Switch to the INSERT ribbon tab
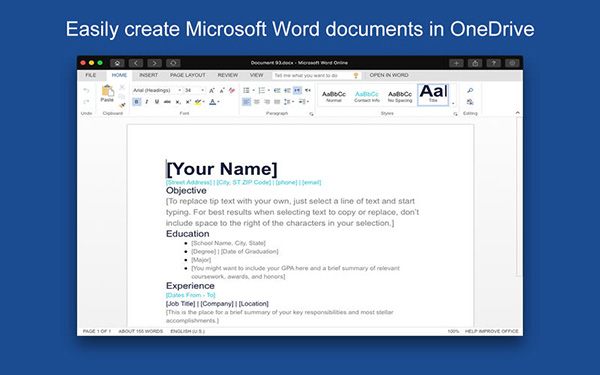 [148, 75]
